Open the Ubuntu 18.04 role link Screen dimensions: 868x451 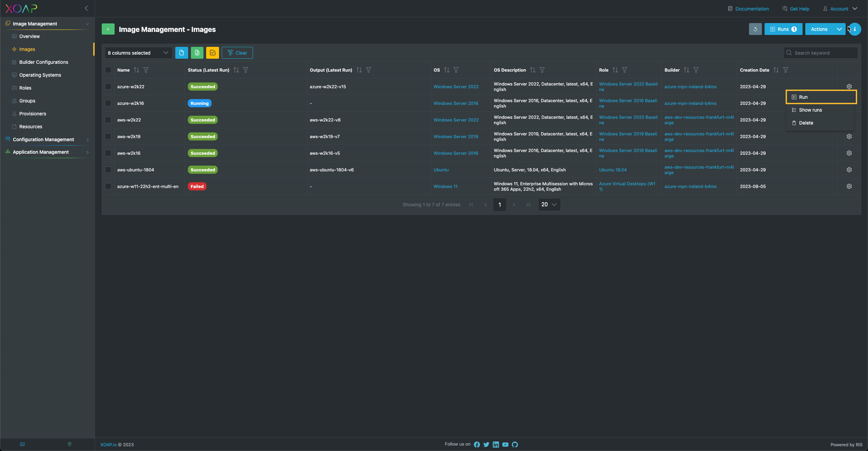click(613, 170)
